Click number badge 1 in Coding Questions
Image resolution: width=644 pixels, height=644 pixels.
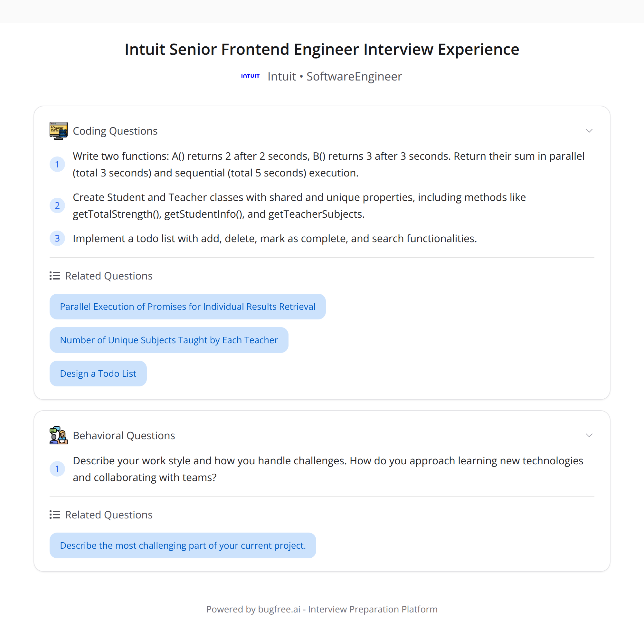(57, 164)
